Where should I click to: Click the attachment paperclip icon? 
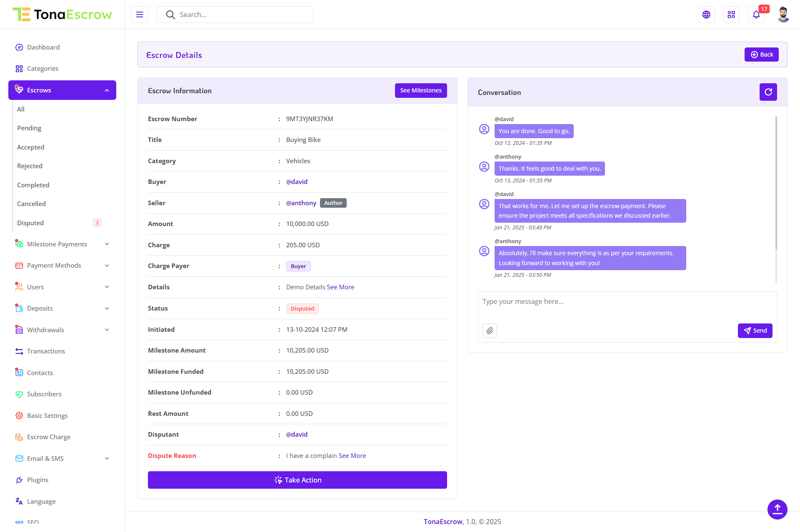490,331
